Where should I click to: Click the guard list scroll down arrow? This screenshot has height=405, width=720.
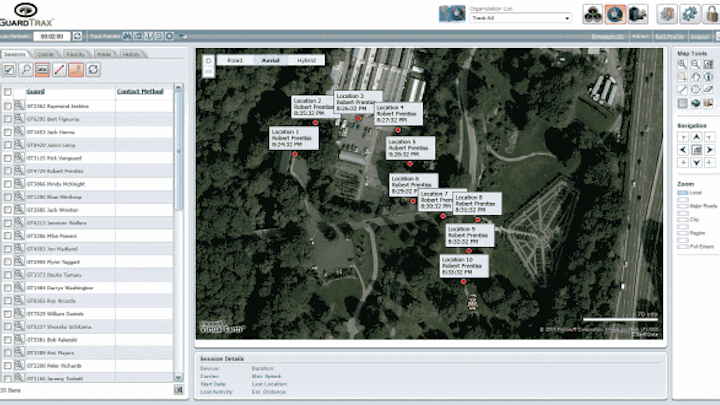pos(179,377)
